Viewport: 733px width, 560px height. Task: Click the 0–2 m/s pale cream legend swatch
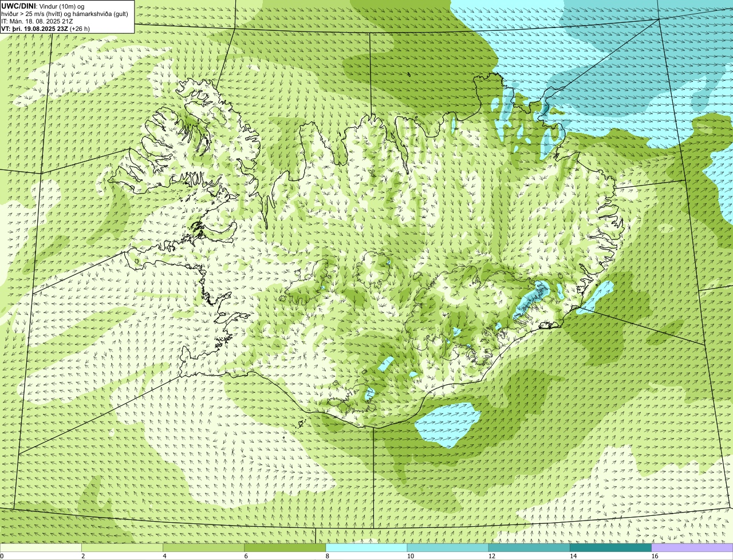tap(41, 547)
